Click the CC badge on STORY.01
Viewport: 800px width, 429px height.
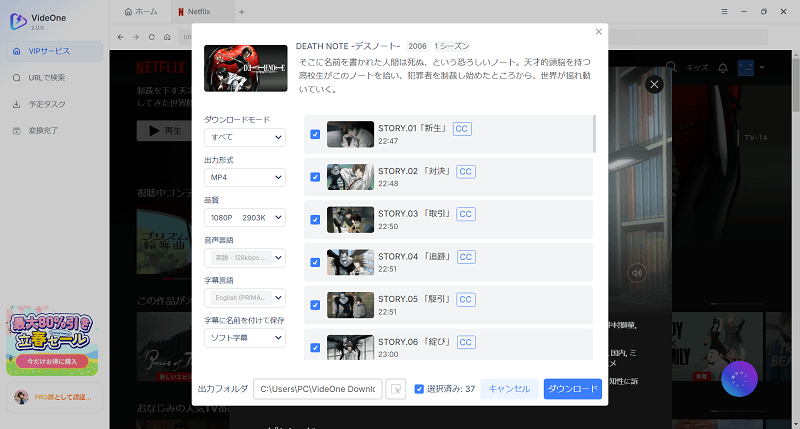point(461,129)
